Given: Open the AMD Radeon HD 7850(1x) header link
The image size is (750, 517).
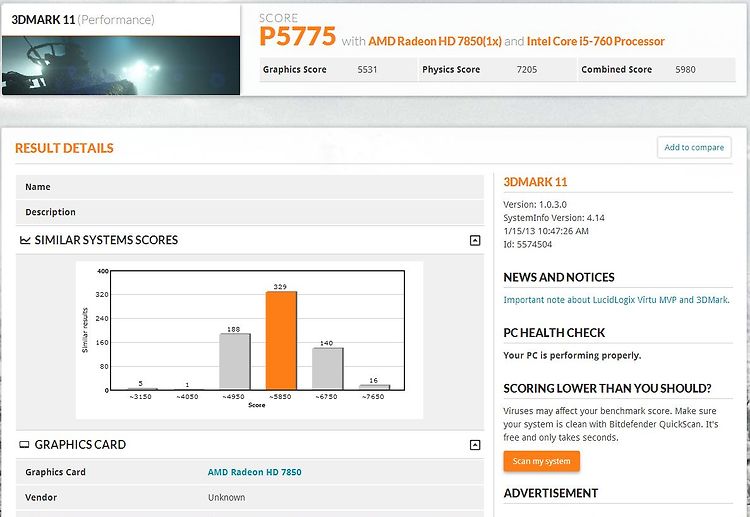Looking at the screenshot, I should tap(435, 41).
